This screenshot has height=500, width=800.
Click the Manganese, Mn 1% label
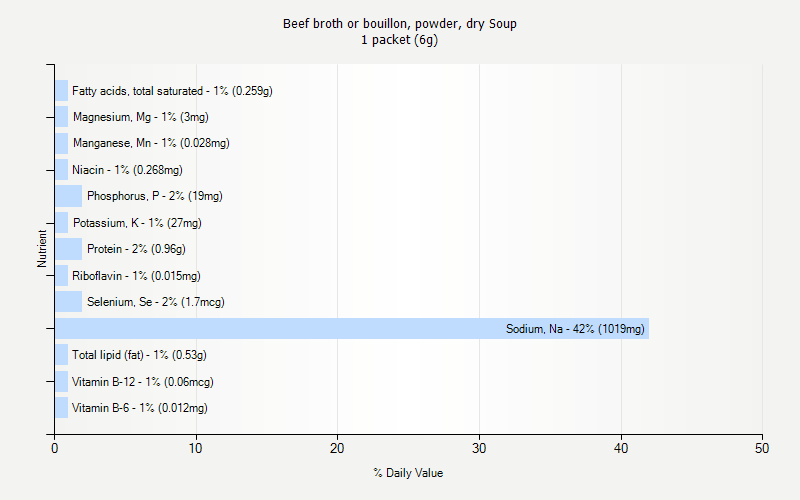click(150, 143)
